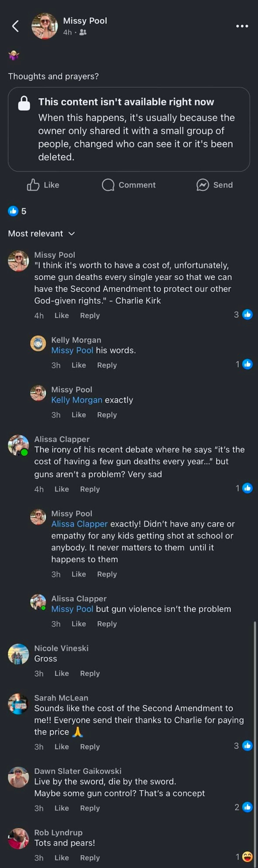Tap the back arrow icon
The image size is (258, 868).
click(x=15, y=26)
